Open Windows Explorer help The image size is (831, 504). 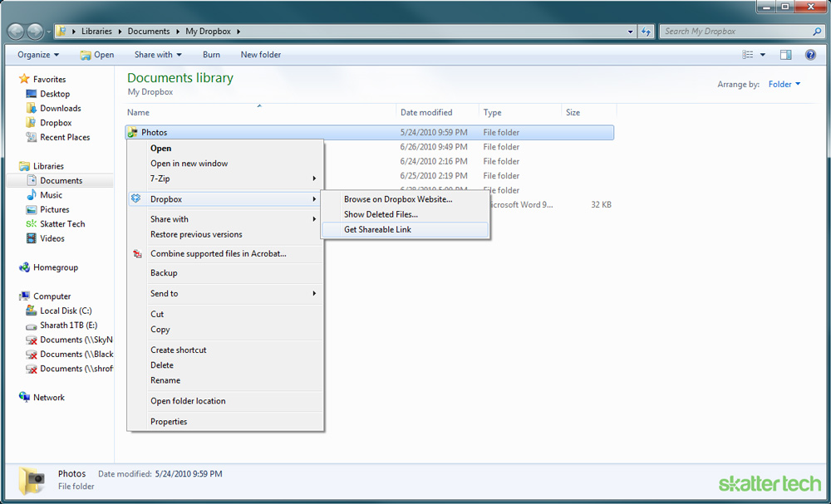(809, 55)
